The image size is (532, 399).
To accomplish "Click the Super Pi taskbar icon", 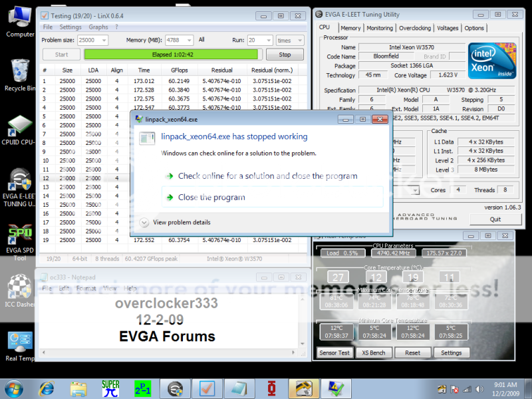I will (110, 387).
